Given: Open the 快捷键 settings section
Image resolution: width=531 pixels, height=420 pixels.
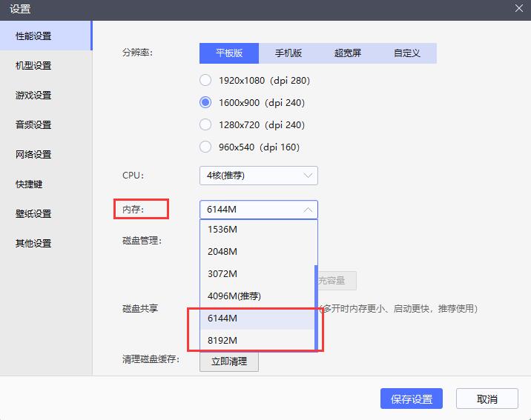Looking at the screenshot, I should [x=29, y=184].
